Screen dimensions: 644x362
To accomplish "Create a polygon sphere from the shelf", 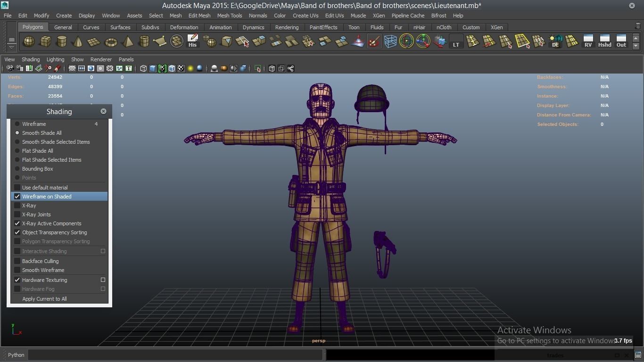I will pos(29,41).
